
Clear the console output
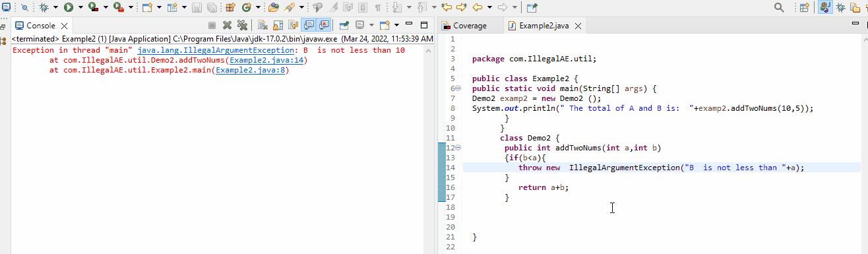(263, 26)
